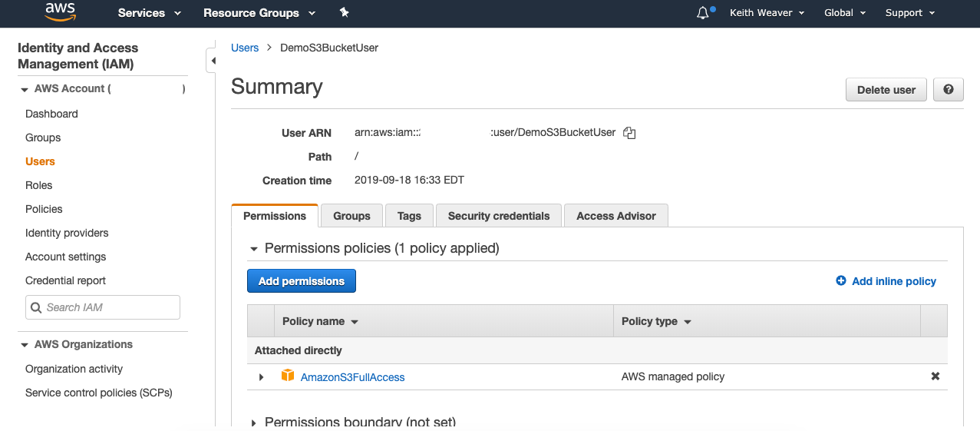Open the Resource Groups dropdown
The height and width of the screenshot is (431, 980).
(x=259, y=13)
